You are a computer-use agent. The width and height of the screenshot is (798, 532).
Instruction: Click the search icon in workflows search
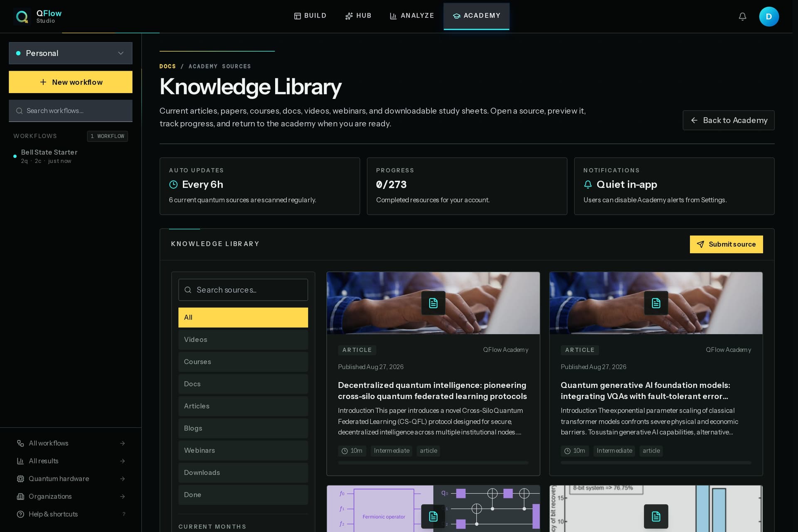click(x=19, y=111)
